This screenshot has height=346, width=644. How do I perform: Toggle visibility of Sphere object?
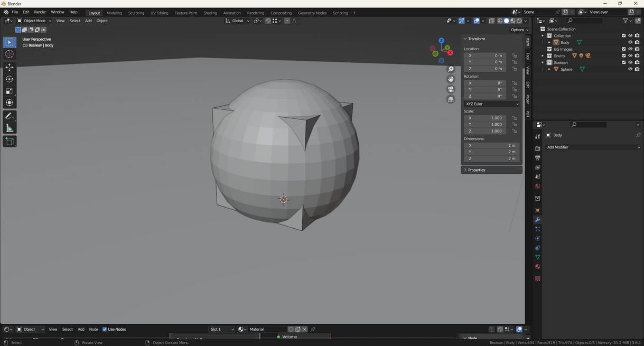pyautogui.click(x=630, y=69)
